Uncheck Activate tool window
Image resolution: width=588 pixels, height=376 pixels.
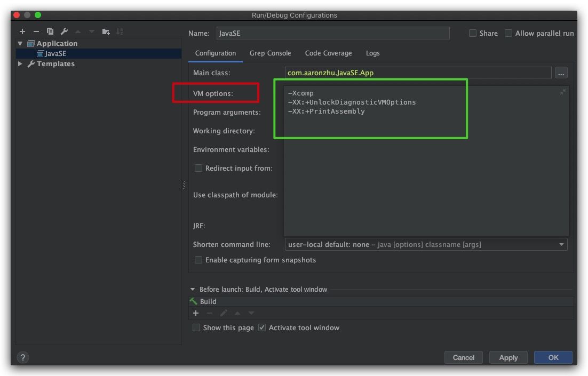[262, 327]
